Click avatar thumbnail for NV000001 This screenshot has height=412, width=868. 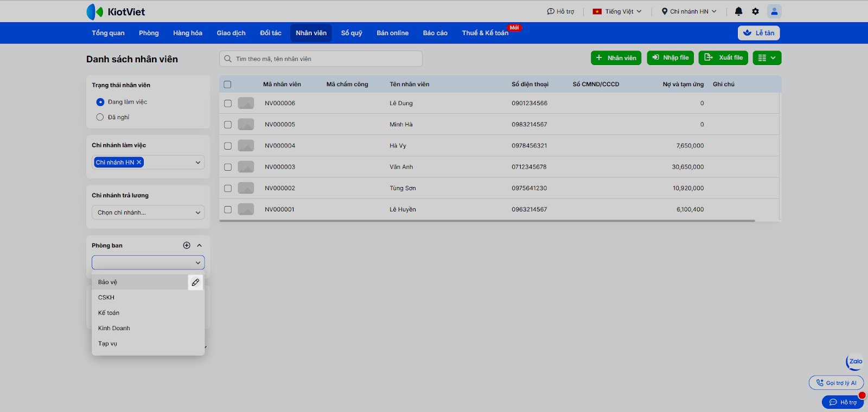tap(246, 209)
